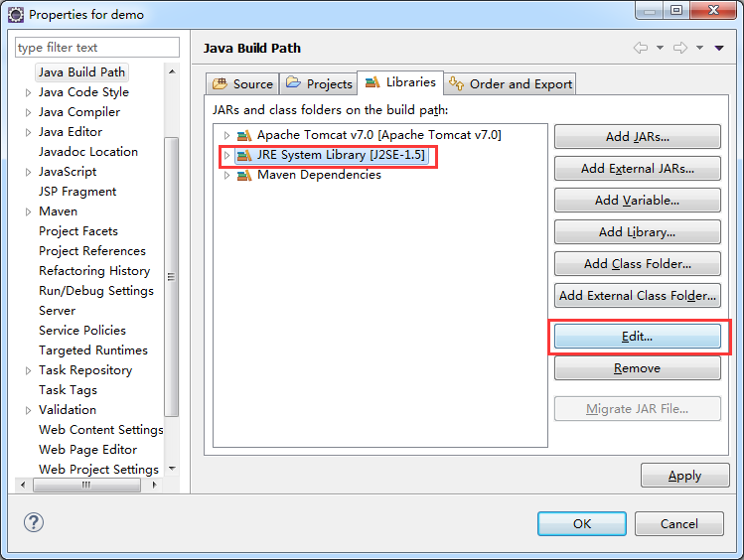This screenshot has height=560, width=744.
Task: Click sidebar vertical scrollbar up arrow
Action: [x=172, y=71]
